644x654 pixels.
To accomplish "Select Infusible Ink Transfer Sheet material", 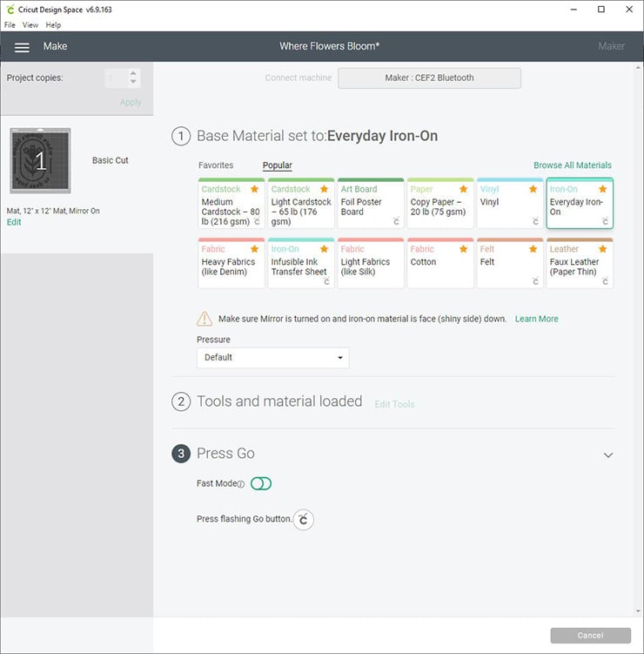I will pos(301,263).
